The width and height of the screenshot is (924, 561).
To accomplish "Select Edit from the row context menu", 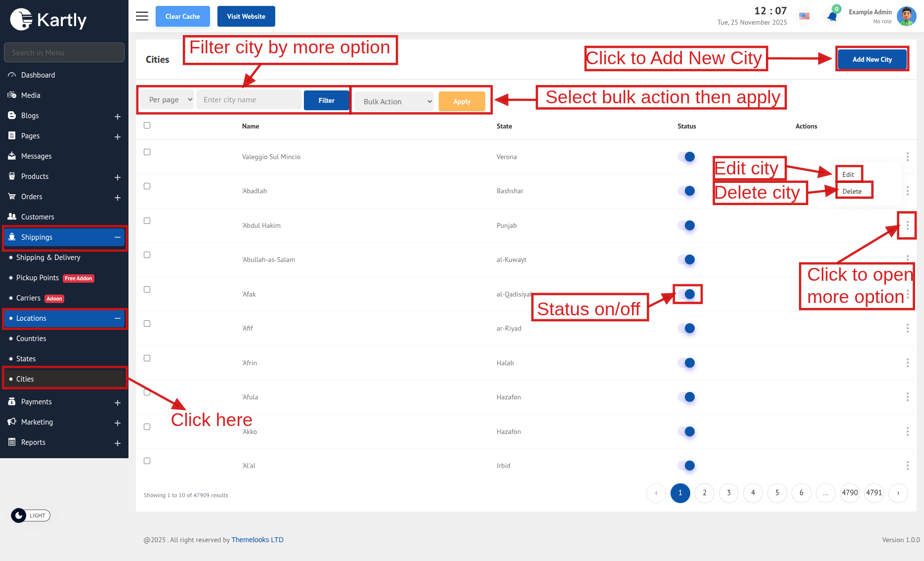I will pyautogui.click(x=848, y=174).
